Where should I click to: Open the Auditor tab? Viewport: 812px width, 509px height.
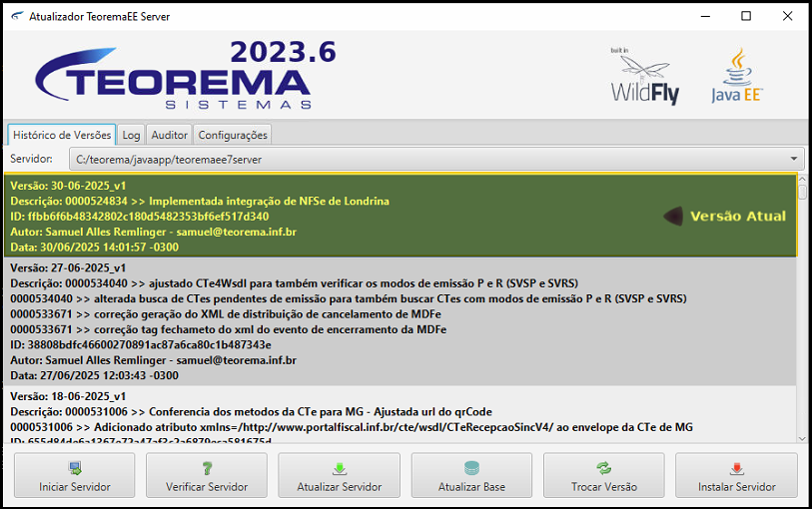pyautogui.click(x=170, y=135)
